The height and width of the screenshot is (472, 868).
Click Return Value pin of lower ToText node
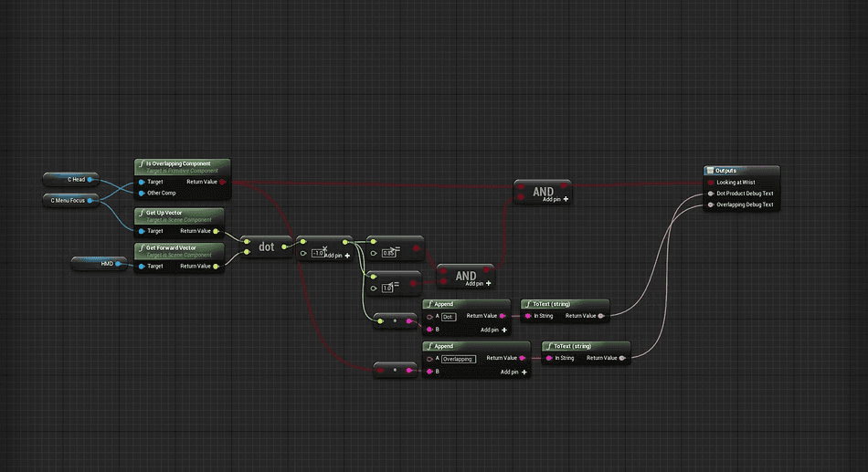coord(622,358)
